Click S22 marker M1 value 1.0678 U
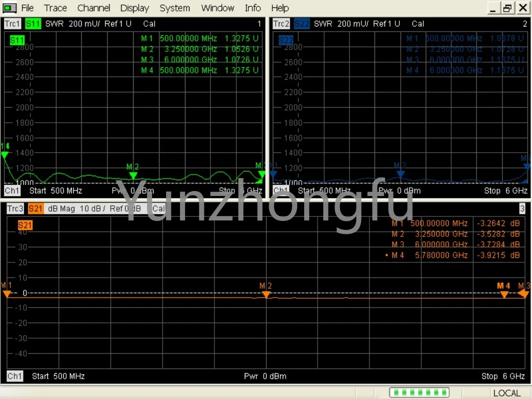Image resolution: width=532 pixels, height=399 pixels. pos(507,38)
